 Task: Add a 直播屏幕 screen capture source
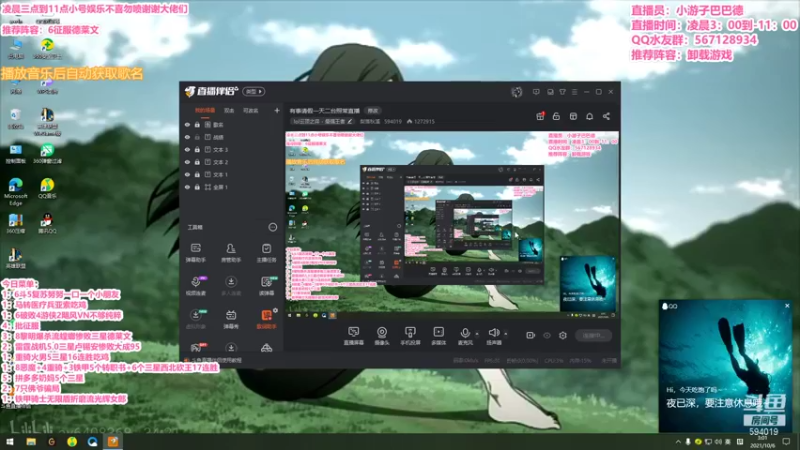[354, 336]
